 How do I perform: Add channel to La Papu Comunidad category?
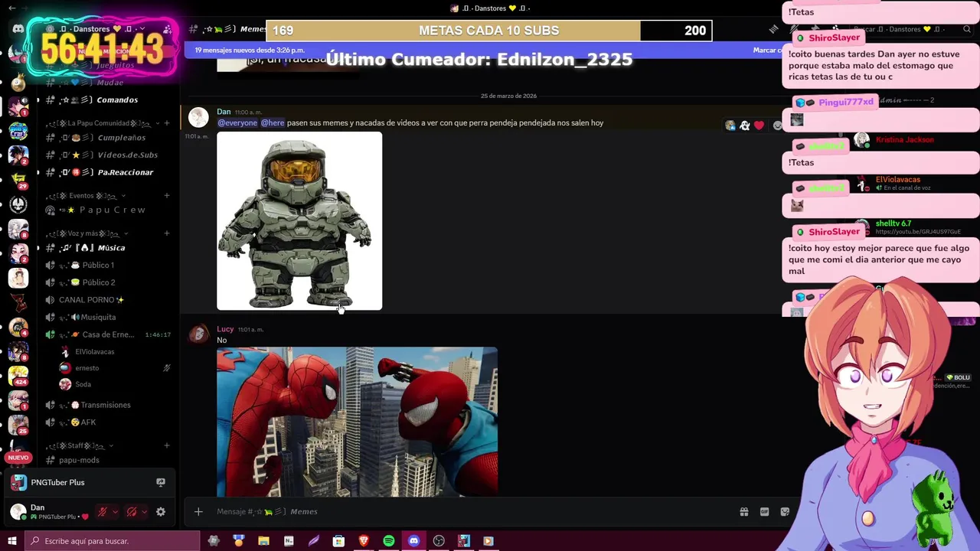coord(167,123)
